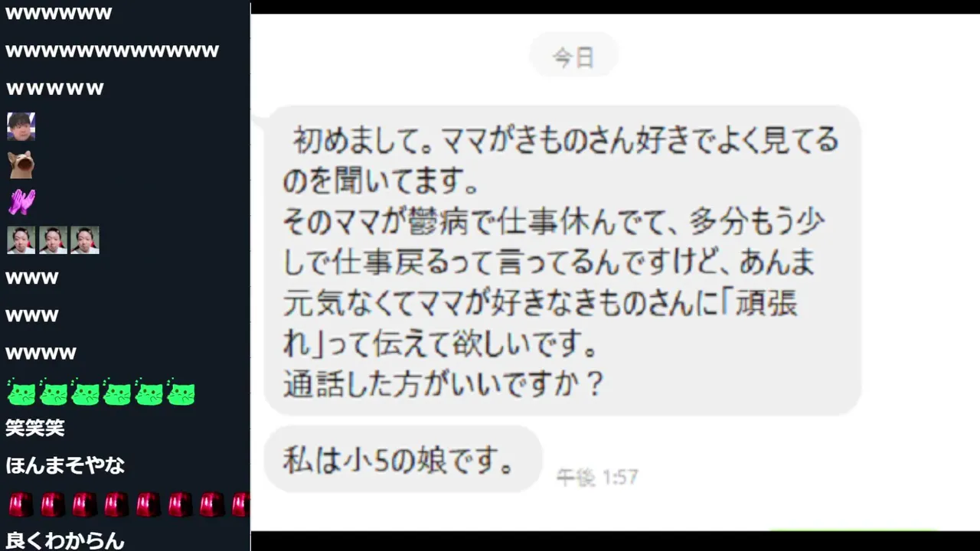Click the 良くわからん chat comment
This screenshot has width=980, height=551.
(65, 540)
